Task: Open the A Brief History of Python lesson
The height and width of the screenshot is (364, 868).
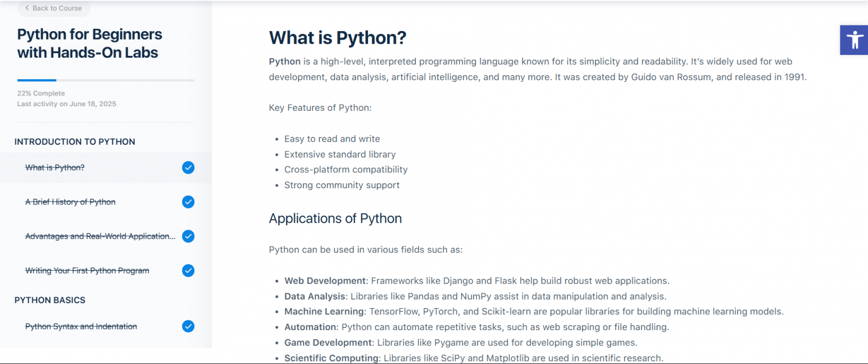Action: [x=70, y=202]
